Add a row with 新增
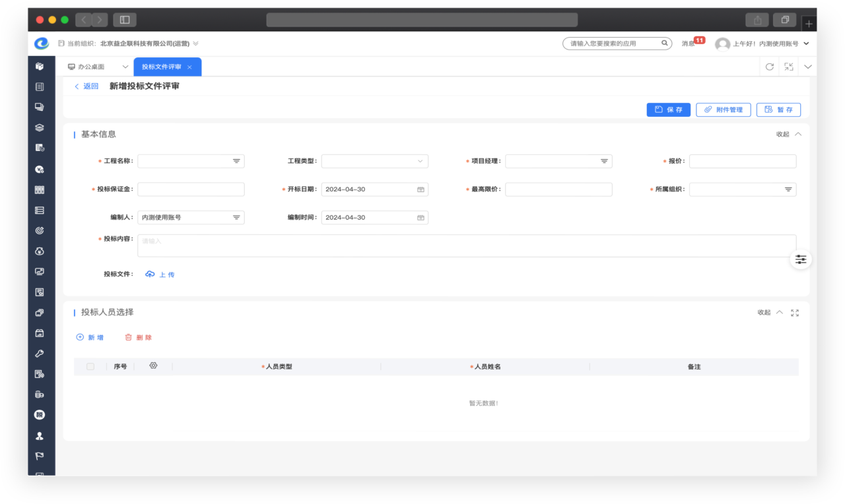845x504 pixels. [x=90, y=337]
